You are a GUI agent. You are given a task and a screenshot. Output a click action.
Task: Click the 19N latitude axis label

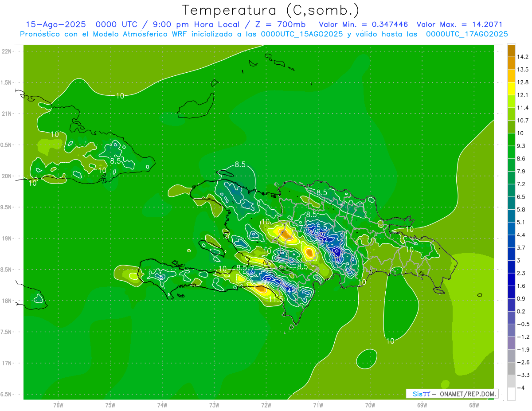tap(8, 239)
